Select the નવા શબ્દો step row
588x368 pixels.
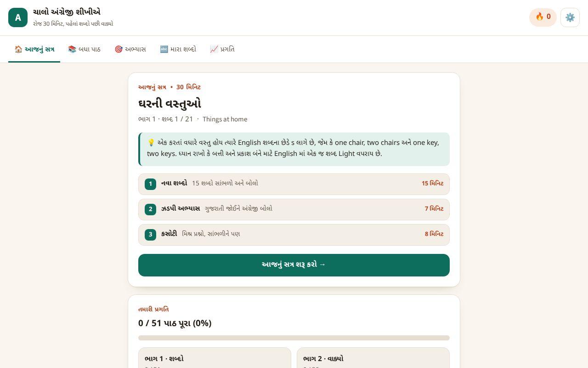pyautogui.click(x=294, y=184)
